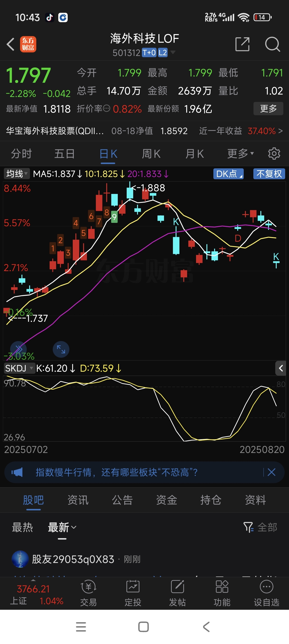Screen dimensions: 289x644
Task: Tap the L2 badge
Action: (163, 53)
